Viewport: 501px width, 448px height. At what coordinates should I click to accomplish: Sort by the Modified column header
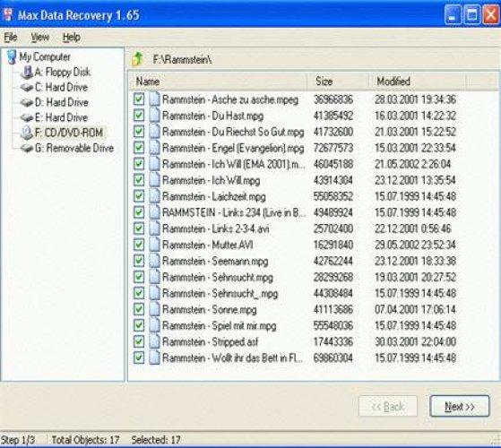pyautogui.click(x=417, y=82)
